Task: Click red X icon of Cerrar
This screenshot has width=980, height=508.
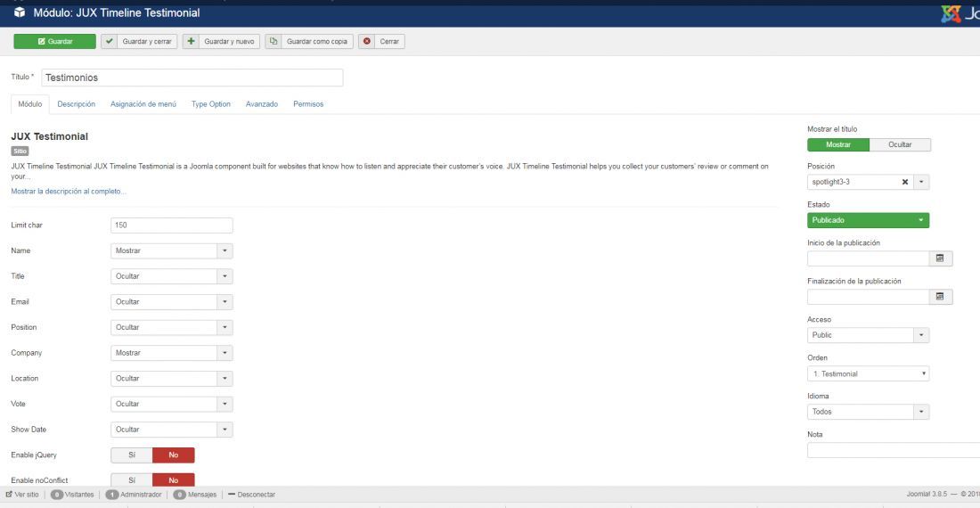Action: tap(367, 41)
